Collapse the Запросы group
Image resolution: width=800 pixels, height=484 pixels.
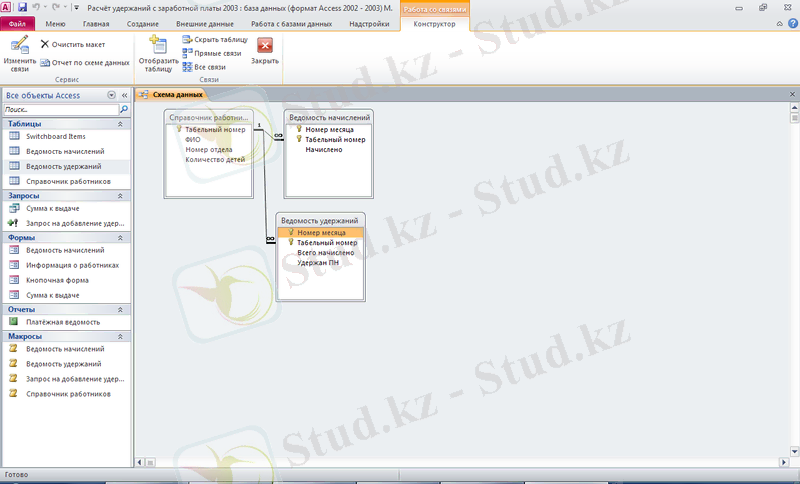coord(120,196)
